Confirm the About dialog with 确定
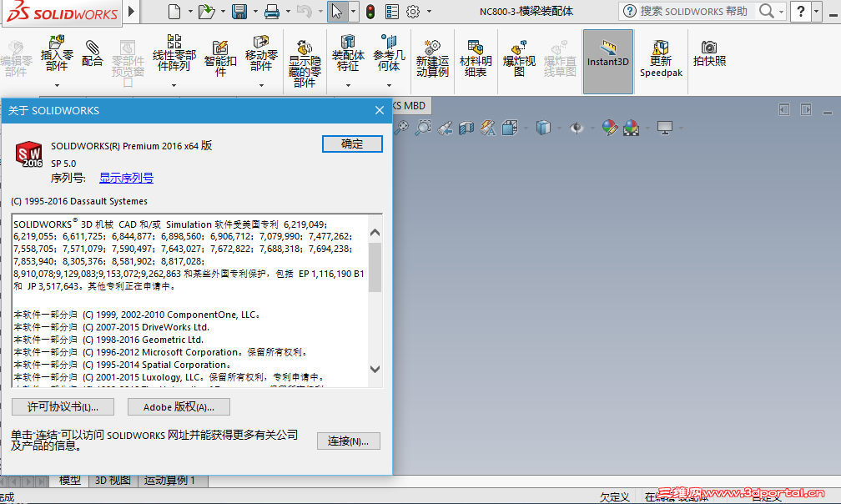 click(x=352, y=144)
